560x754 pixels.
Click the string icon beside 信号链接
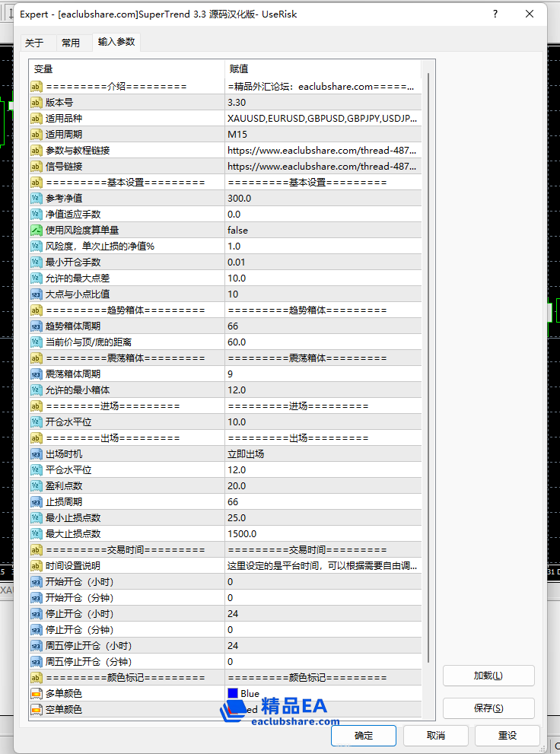(37, 167)
